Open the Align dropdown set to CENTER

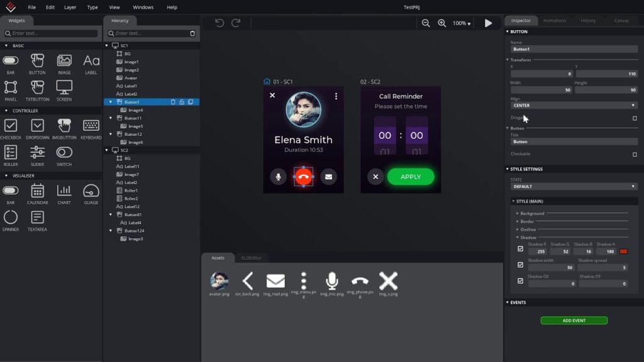click(574, 106)
